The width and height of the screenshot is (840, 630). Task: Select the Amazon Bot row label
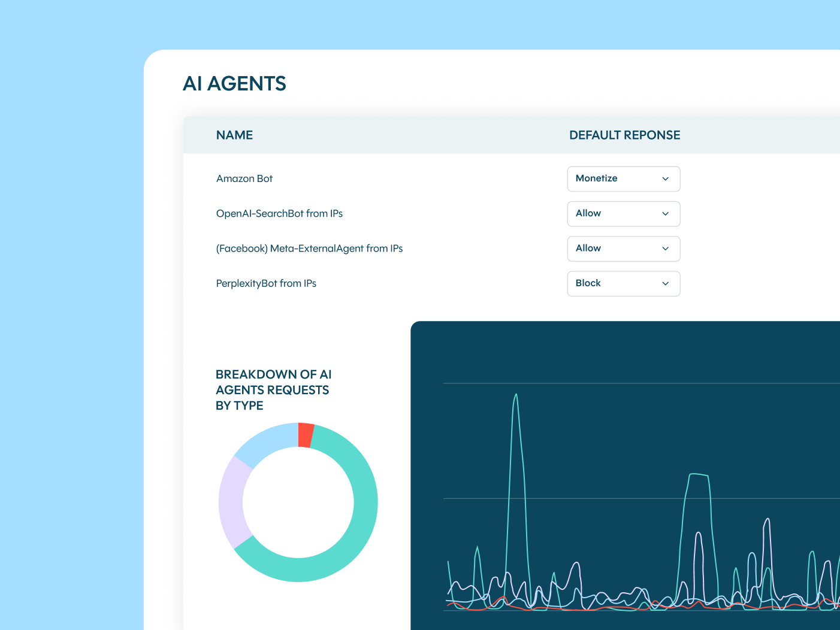(244, 178)
